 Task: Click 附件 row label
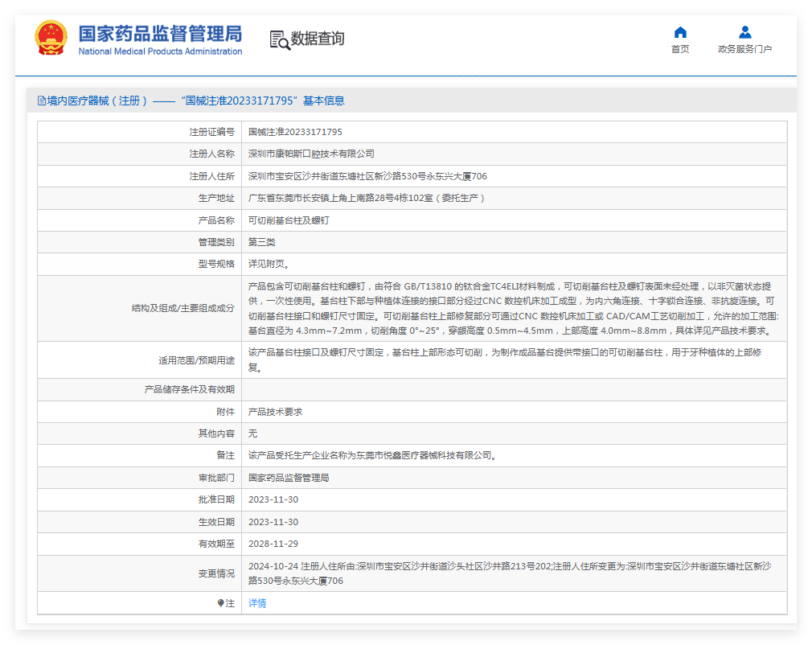pos(225,412)
